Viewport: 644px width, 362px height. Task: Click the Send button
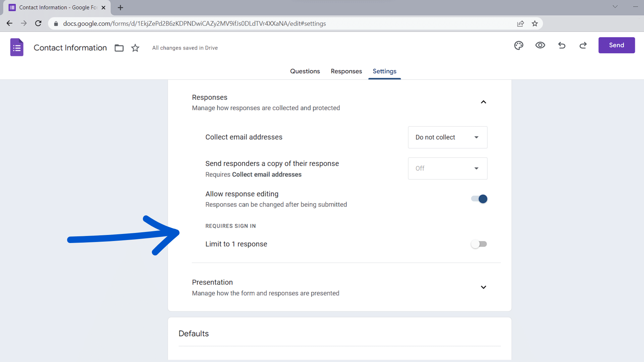[x=616, y=45]
